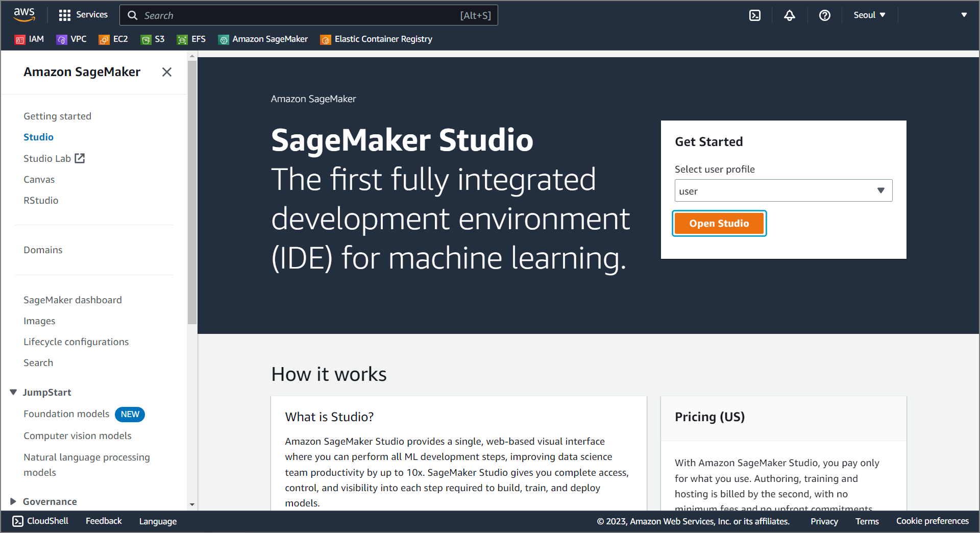The height and width of the screenshot is (533, 980).
Task: Click the sidebar scroll up arrow
Action: (x=192, y=55)
